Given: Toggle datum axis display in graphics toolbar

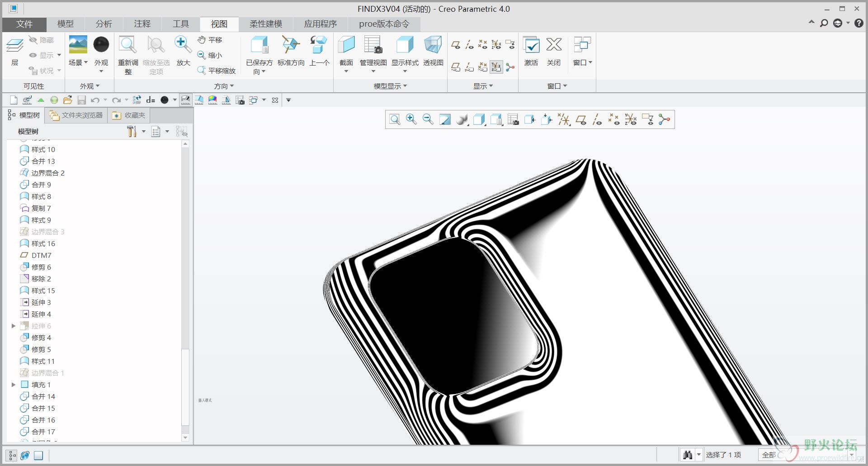Looking at the screenshot, I should pos(597,119).
